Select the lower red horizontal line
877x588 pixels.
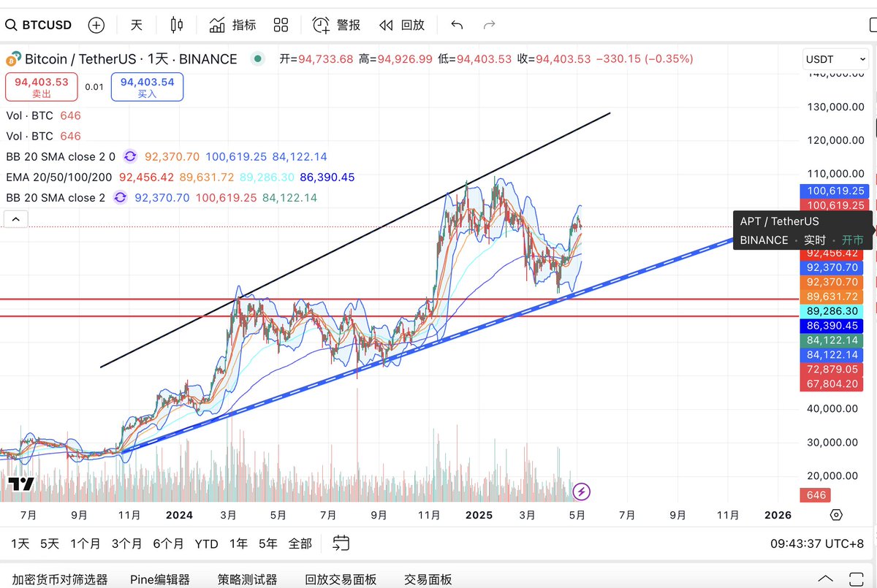pos(398,316)
